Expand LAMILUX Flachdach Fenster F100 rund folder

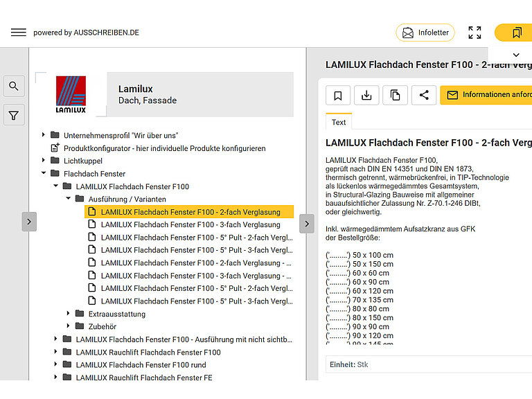(55, 364)
